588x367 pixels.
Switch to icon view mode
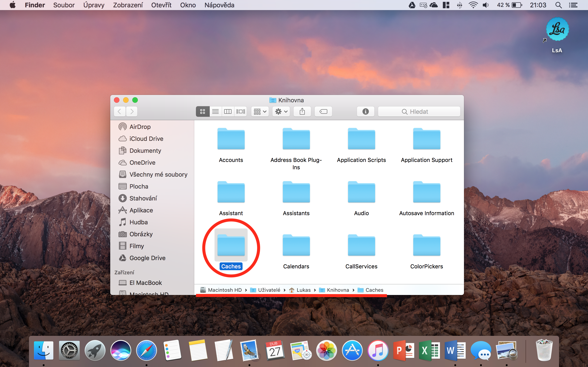tap(202, 111)
